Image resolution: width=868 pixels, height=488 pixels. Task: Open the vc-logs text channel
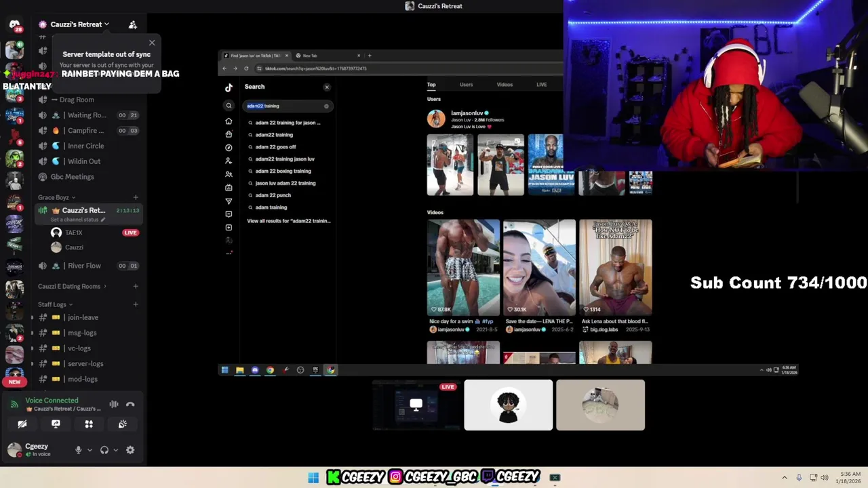pos(88,348)
